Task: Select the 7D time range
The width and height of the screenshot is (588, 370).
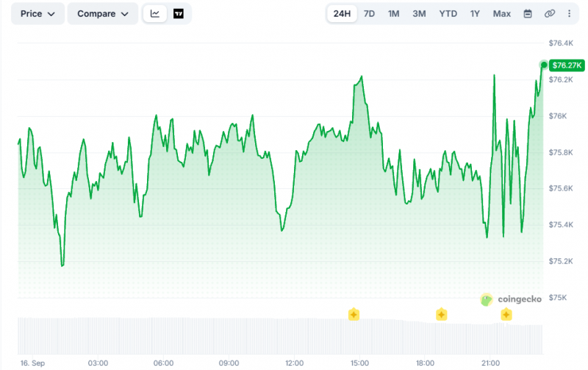Action: [x=370, y=14]
